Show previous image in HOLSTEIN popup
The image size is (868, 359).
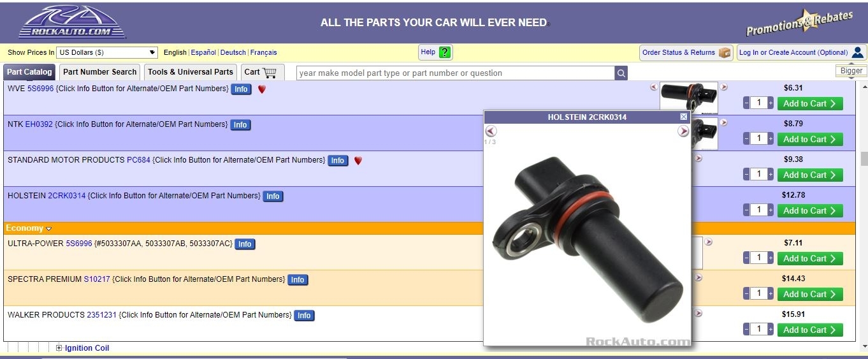pyautogui.click(x=491, y=131)
